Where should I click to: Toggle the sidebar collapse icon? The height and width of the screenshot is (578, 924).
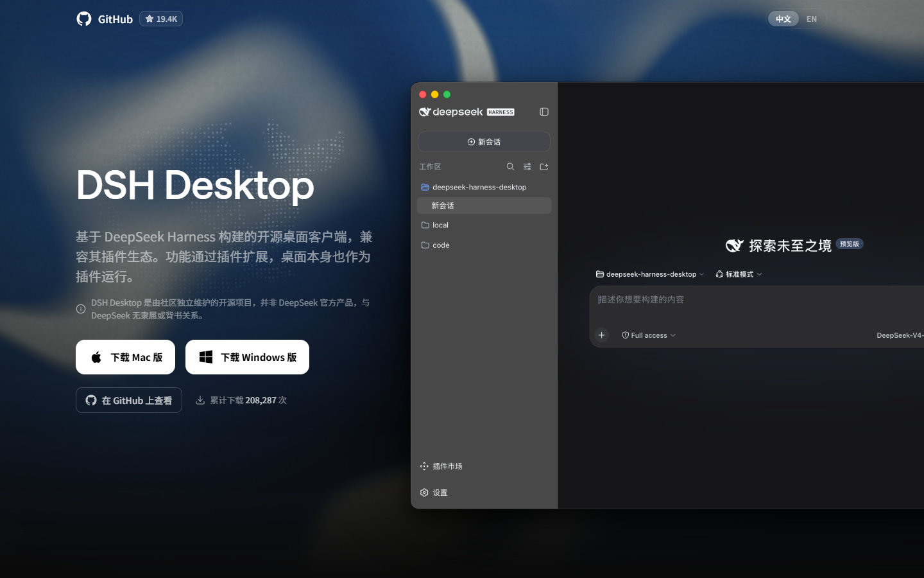tap(544, 112)
